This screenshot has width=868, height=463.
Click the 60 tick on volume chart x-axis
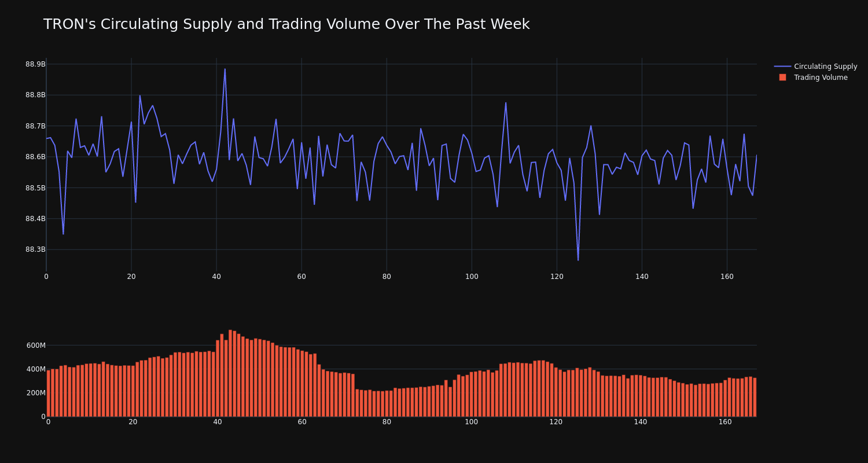(302, 422)
